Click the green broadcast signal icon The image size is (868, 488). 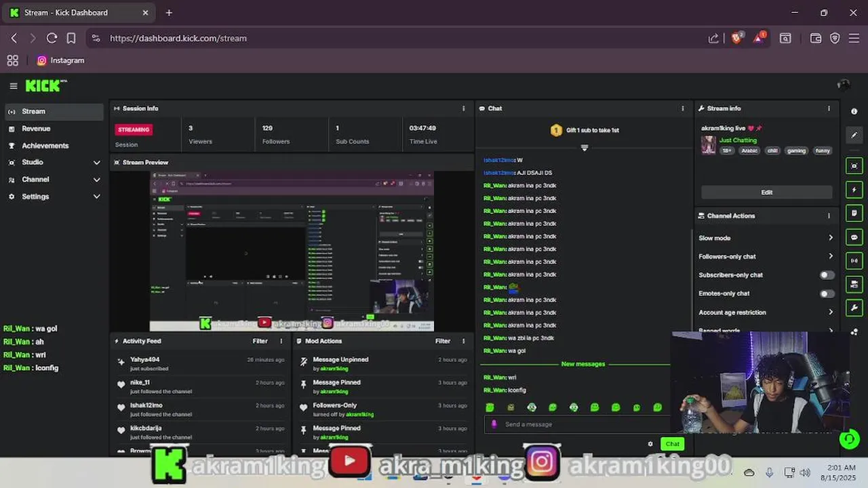click(x=854, y=260)
